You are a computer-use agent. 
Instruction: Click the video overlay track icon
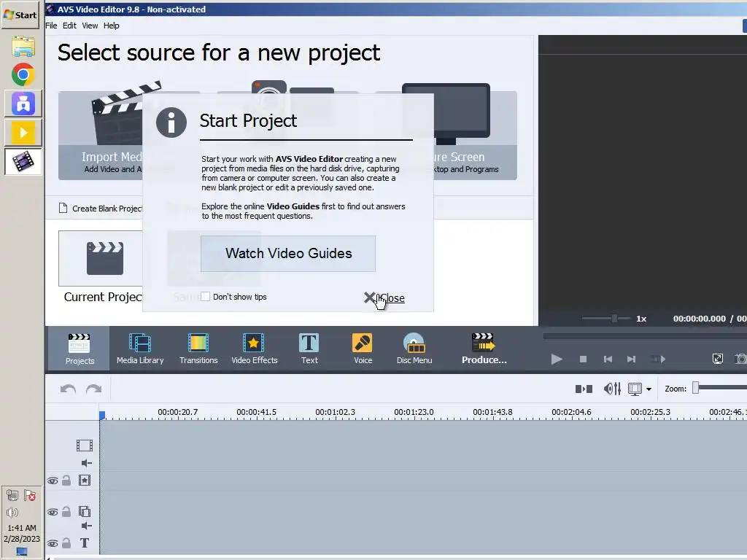pos(85,511)
